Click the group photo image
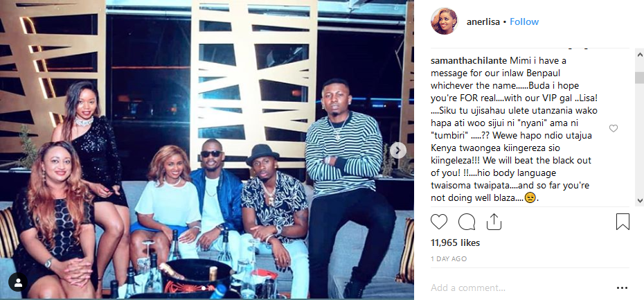 click(207, 149)
